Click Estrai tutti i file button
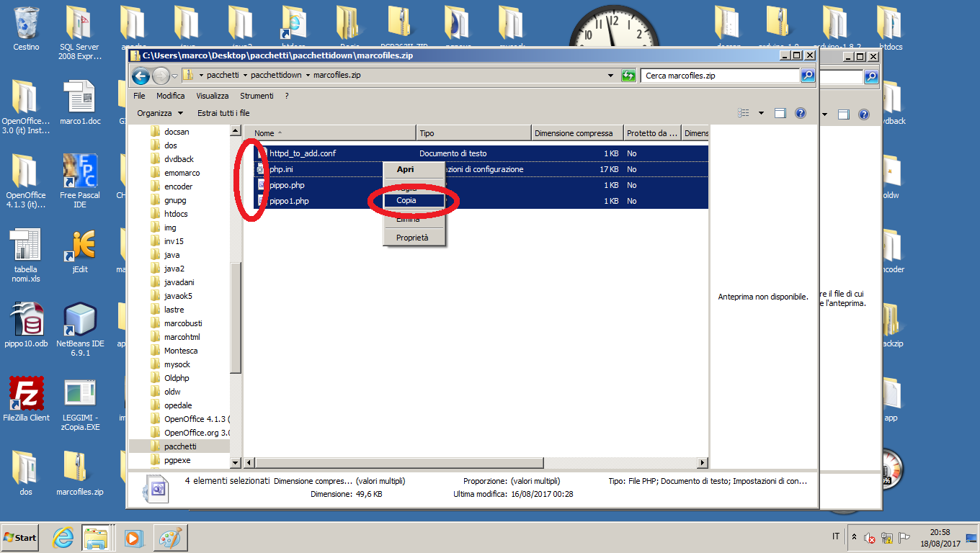This screenshot has height=553, width=980. click(x=223, y=113)
